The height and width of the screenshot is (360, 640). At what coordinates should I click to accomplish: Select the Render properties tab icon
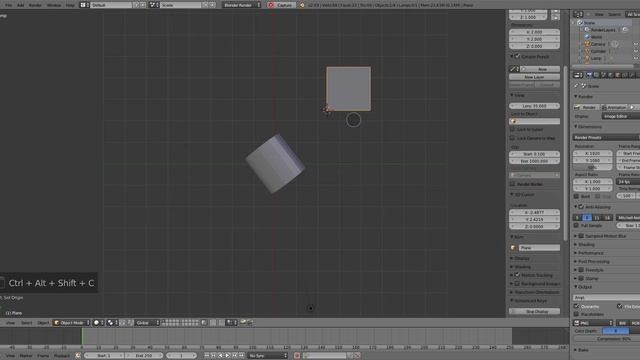[589, 75]
